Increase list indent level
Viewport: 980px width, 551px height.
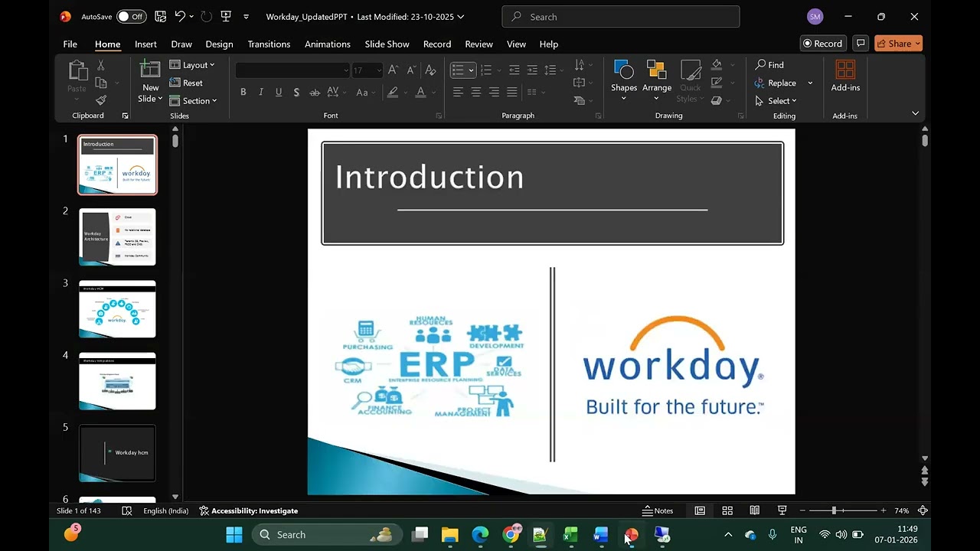531,70
